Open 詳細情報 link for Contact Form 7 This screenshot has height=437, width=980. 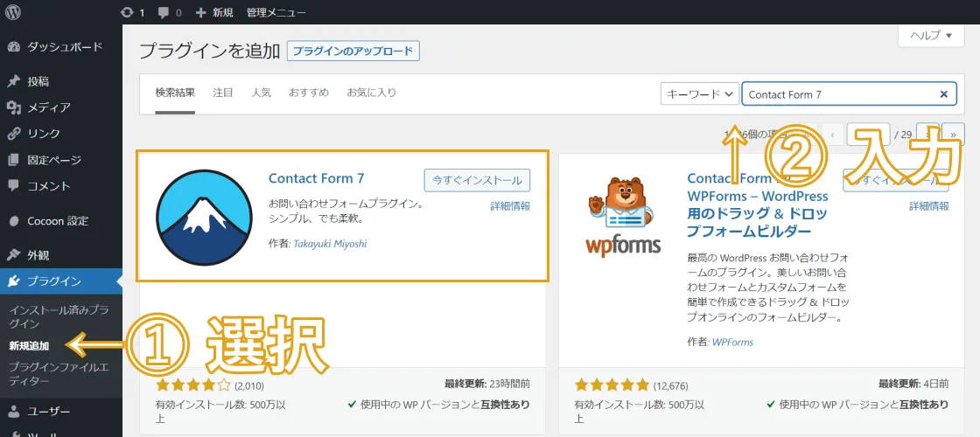pos(510,206)
